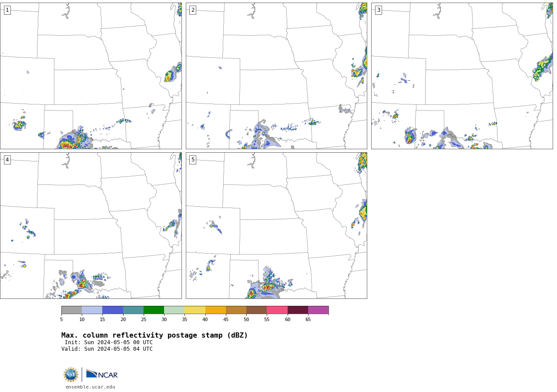Click the Init: Sun 2024-05-05 00 UTC line
Screen dimensions: 557x392
[x=109, y=342]
